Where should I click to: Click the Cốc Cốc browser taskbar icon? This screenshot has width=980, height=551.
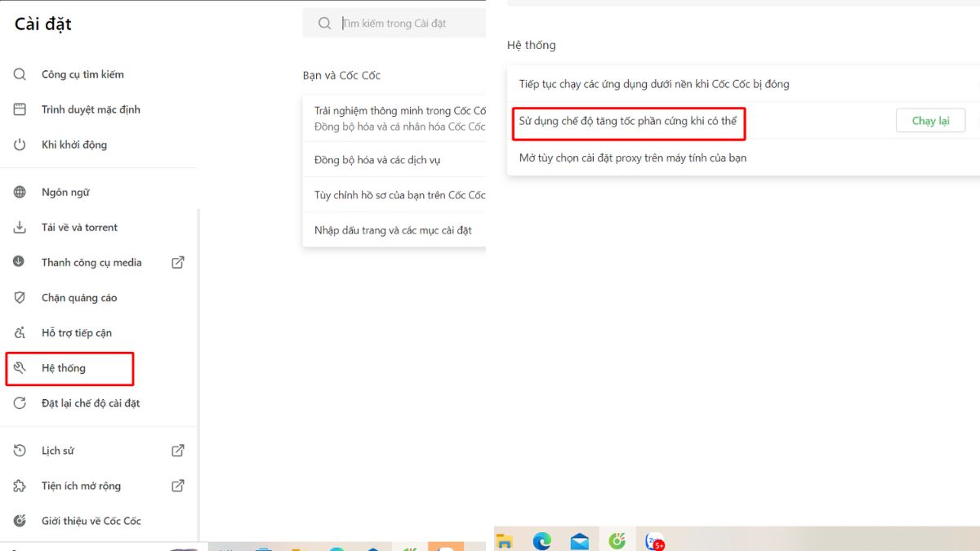pyautogui.click(x=617, y=540)
